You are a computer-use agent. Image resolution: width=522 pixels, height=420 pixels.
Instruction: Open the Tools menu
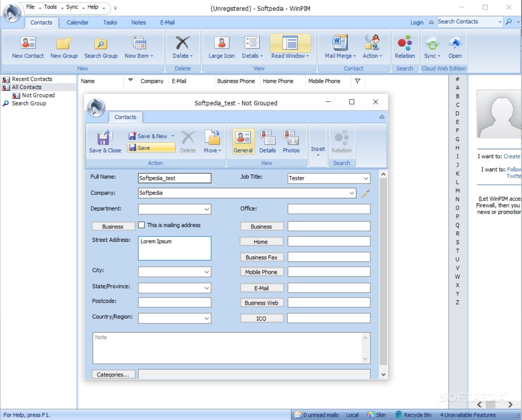[x=50, y=7]
